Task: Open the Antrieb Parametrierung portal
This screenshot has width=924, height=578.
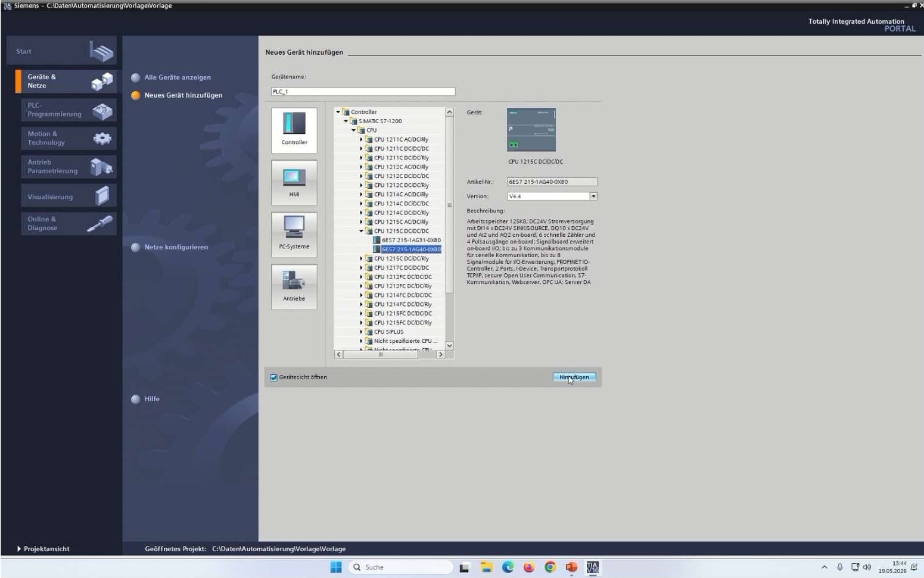Action: [x=69, y=167]
